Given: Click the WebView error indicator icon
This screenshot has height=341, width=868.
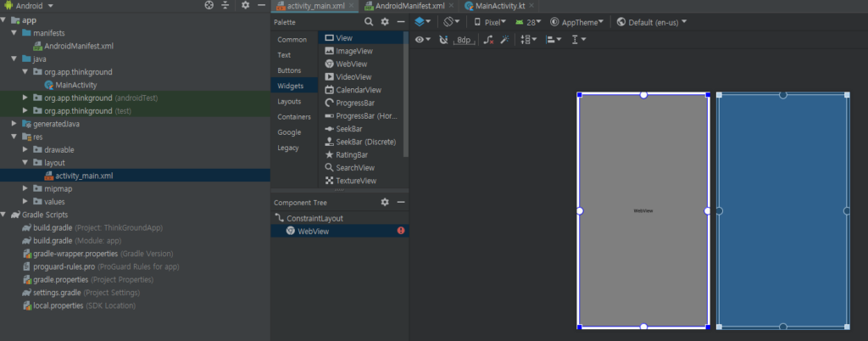Looking at the screenshot, I should pyautogui.click(x=401, y=231).
